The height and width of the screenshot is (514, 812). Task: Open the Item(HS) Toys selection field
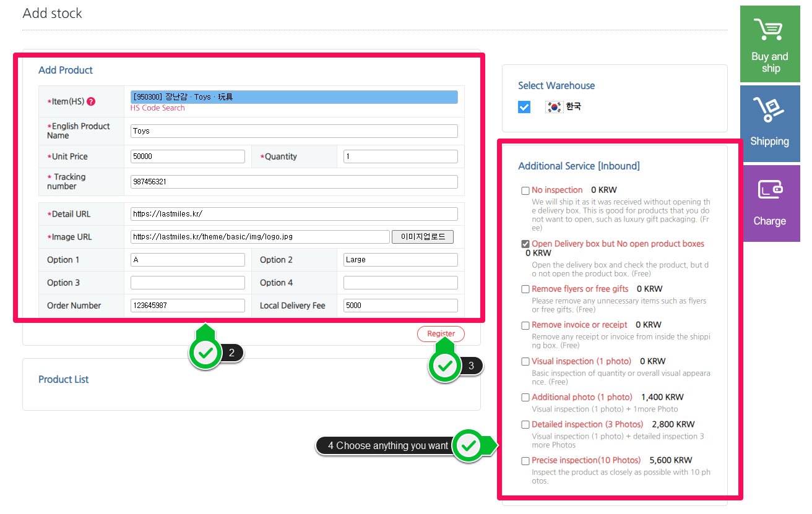(x=294, y=97)
